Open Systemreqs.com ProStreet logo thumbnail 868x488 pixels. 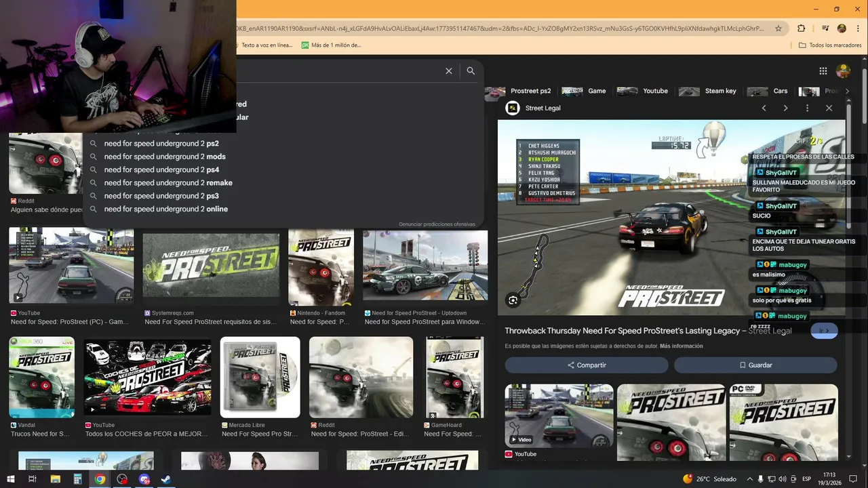[x=211, y=266]
